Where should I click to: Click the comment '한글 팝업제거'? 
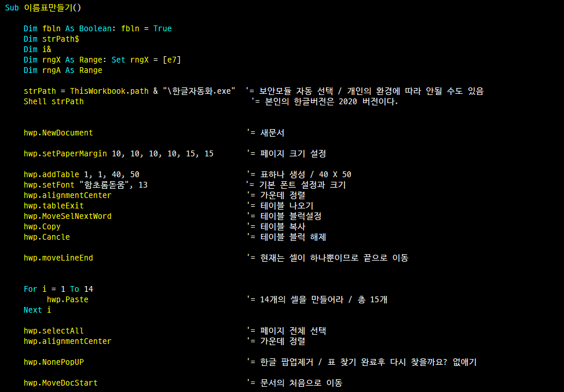287,362
